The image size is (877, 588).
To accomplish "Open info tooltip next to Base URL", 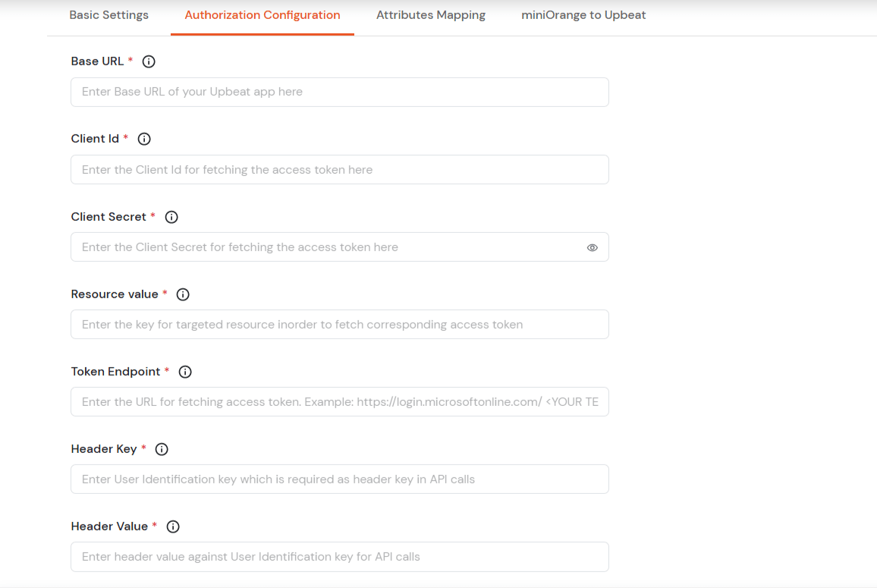I will 148,61.
